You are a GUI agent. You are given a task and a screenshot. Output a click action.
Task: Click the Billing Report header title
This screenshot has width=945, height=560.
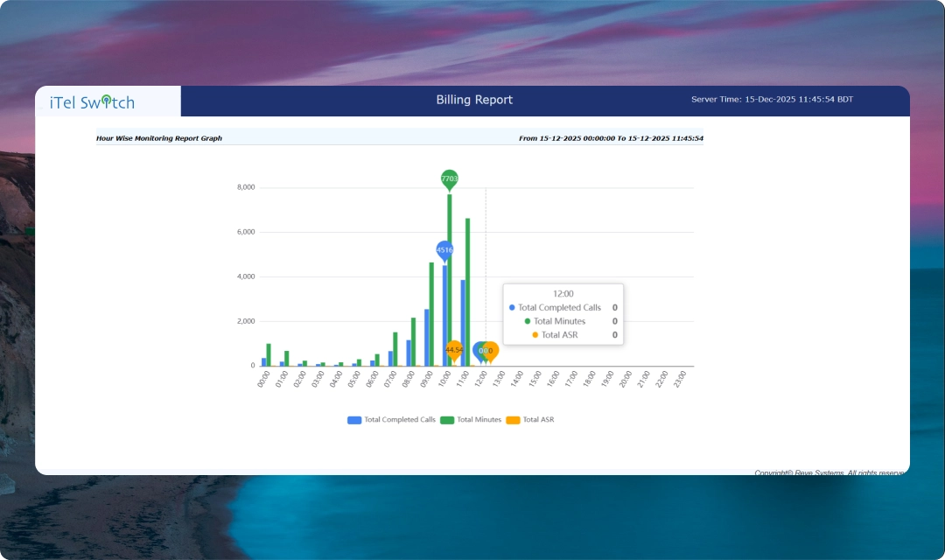[474, 100]
